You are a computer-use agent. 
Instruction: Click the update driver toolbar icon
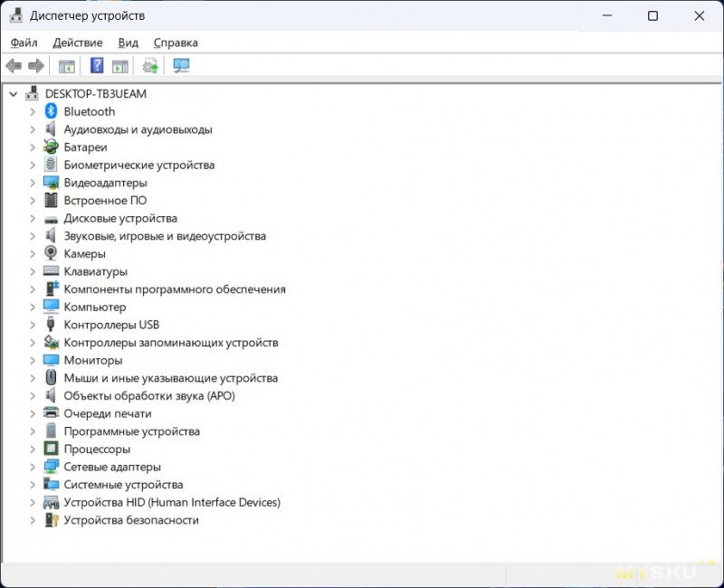[x=150, y=66]
